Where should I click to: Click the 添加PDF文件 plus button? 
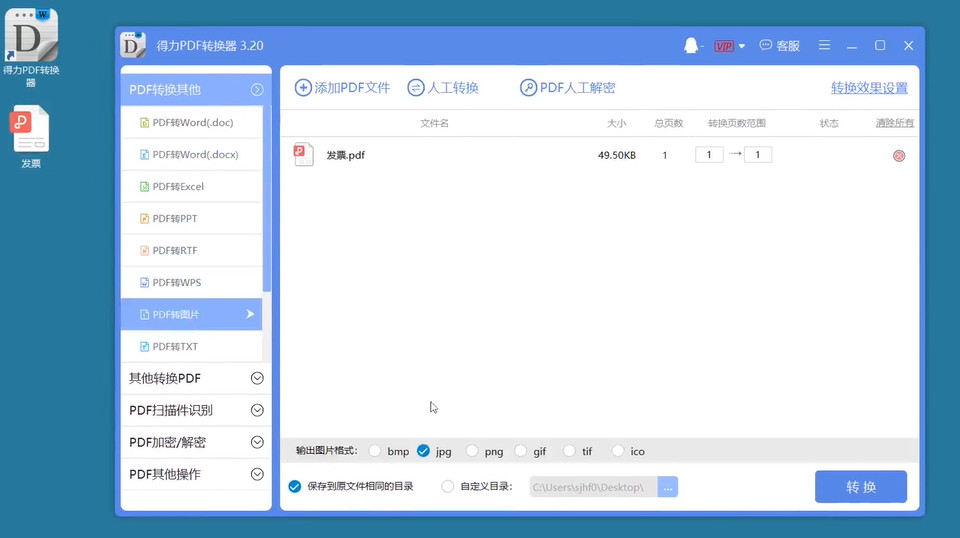pyautogui.click(x=342, y=88)
